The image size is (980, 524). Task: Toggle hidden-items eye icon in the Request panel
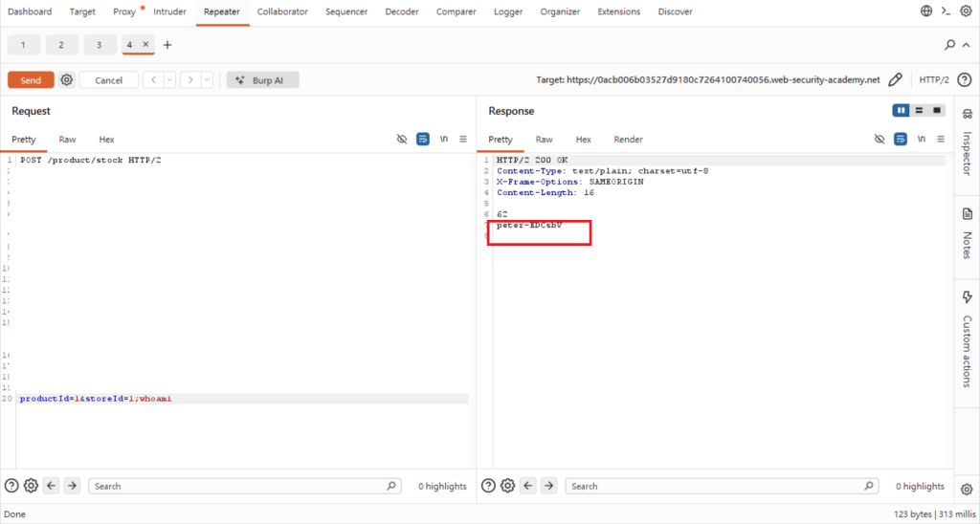pos(403,139)
